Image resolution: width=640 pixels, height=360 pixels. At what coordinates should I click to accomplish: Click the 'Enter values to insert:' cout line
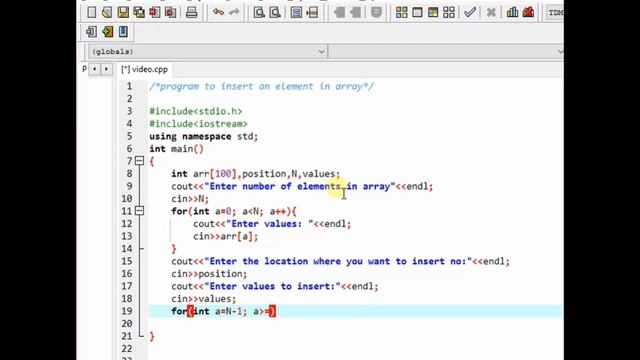[x=275, y=287]
